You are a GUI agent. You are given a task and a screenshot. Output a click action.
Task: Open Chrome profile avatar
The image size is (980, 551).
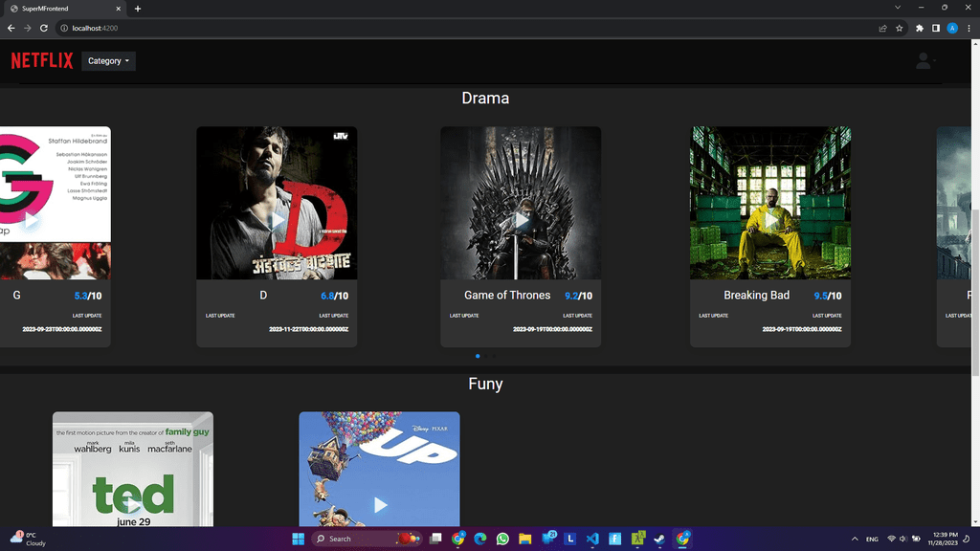tap(952, 28)
